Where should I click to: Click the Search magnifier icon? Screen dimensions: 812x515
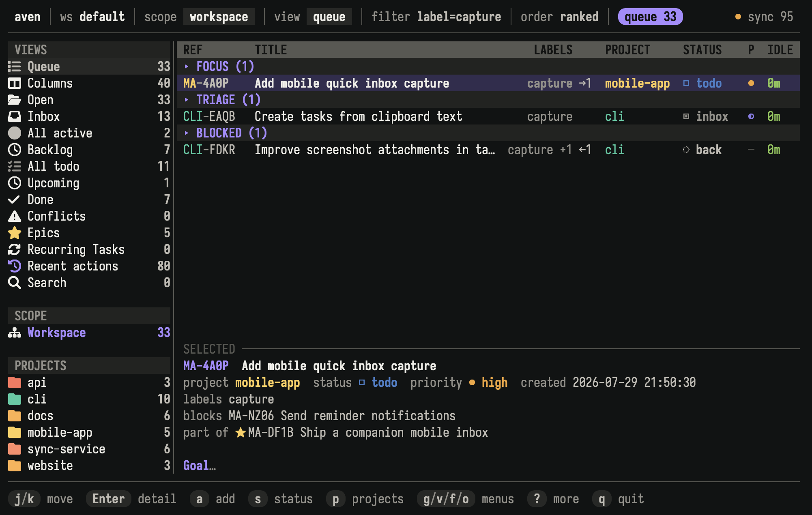tap(15, 283)
